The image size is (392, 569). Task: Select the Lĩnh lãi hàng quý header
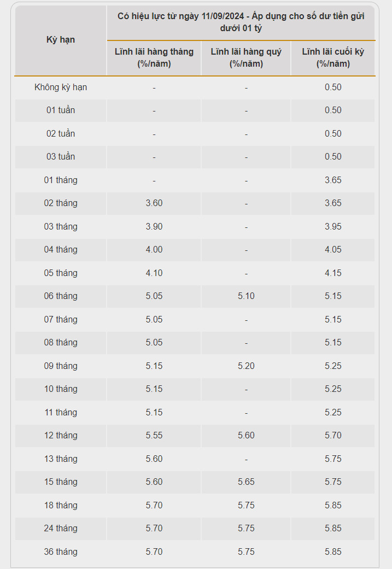(x=246, y=58)
